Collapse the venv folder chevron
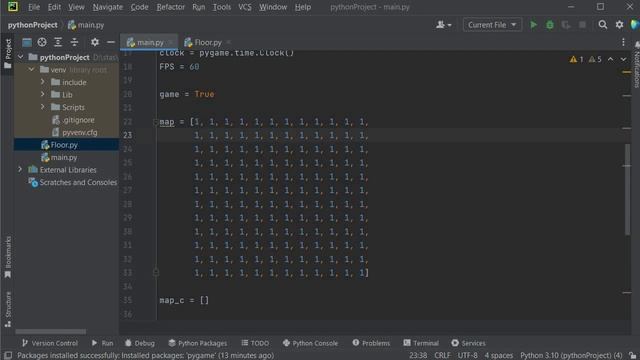Viewport: 640px width, 360px height. [x=31, y=70]
